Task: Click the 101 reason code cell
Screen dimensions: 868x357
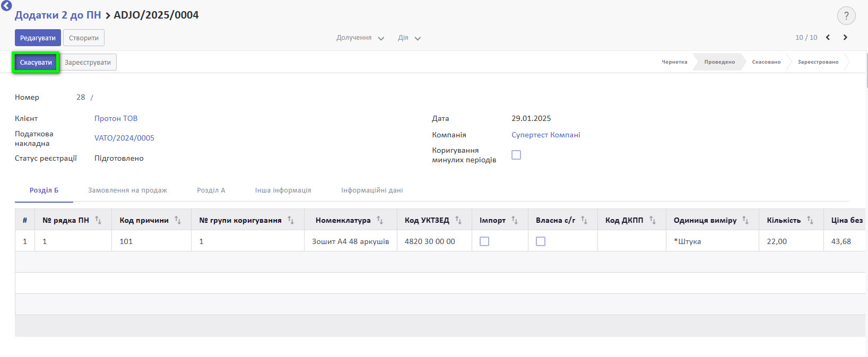Action: click(152, 241)
